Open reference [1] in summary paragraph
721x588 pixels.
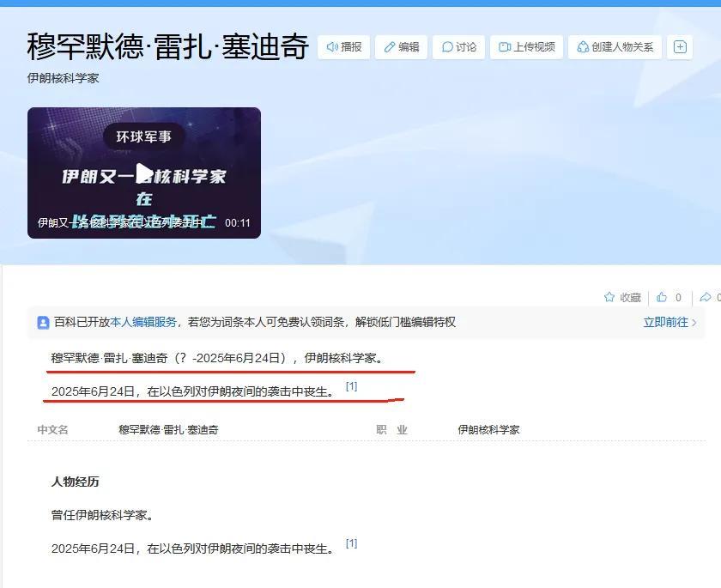pyautogui.click(x=351, y=386)
